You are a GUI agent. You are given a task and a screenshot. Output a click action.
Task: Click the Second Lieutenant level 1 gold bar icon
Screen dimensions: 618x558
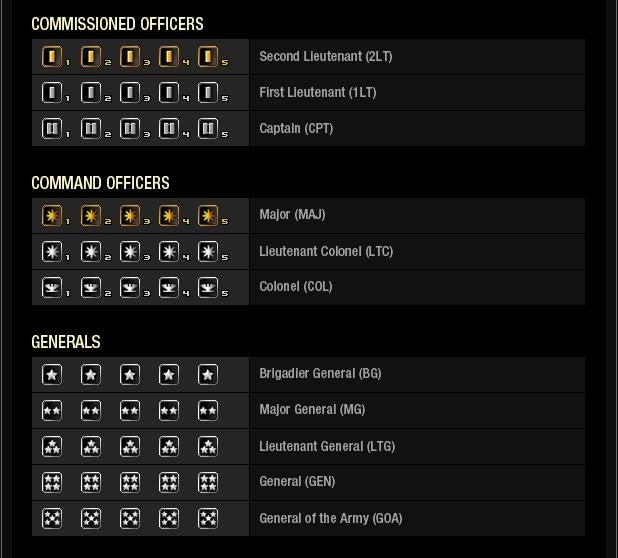pyautogui.click(x=52, y=57)
